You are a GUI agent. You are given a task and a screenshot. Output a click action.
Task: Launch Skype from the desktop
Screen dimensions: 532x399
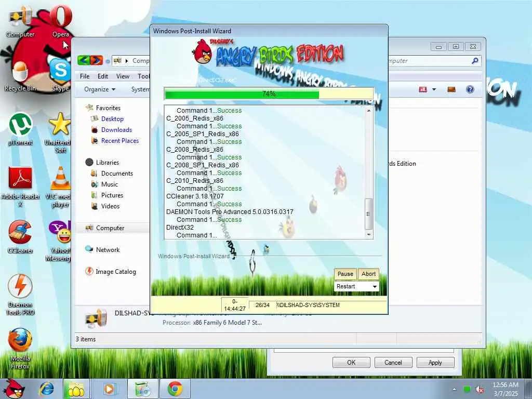coord(61,75)
